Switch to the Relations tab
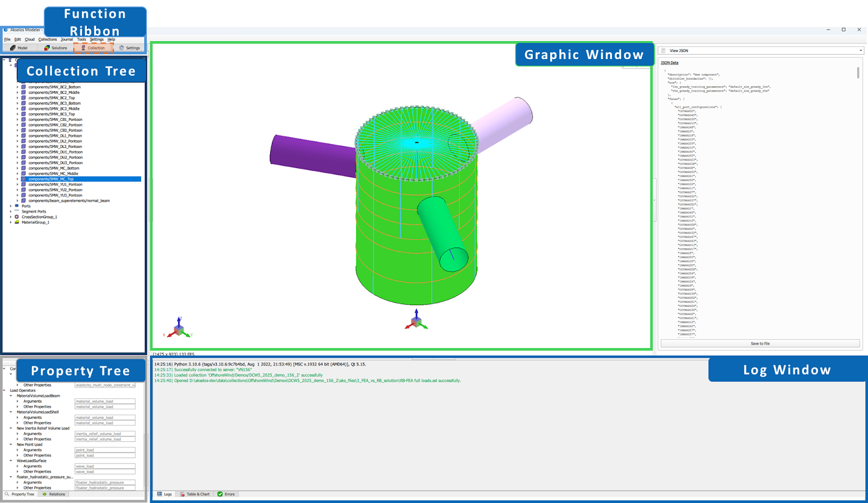Viewport: 868px width, 503px height. click(x=53, y=494)
